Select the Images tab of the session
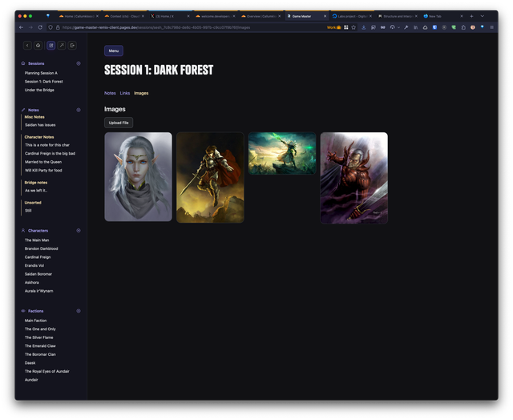 point(141,93)
